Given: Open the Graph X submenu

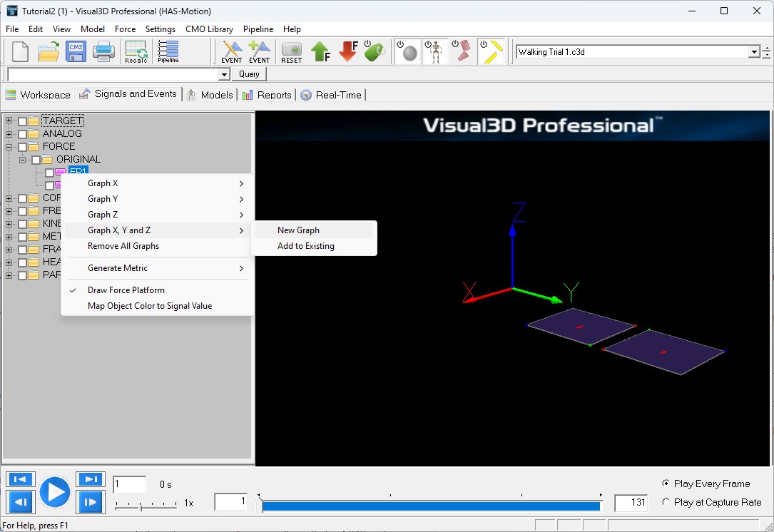Looking at the screenshot, I should (157, 183).
